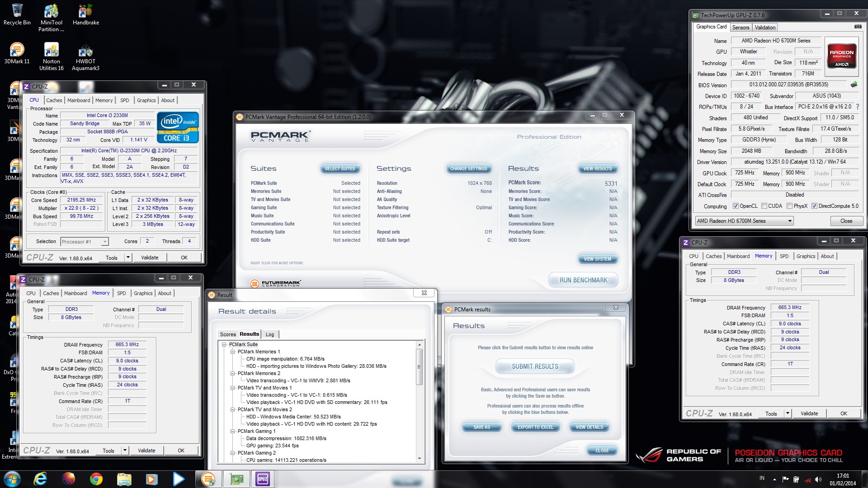
Task: Click the Intel Core i3 logo in CPU-Z
Action: click(x=178, y=127)
